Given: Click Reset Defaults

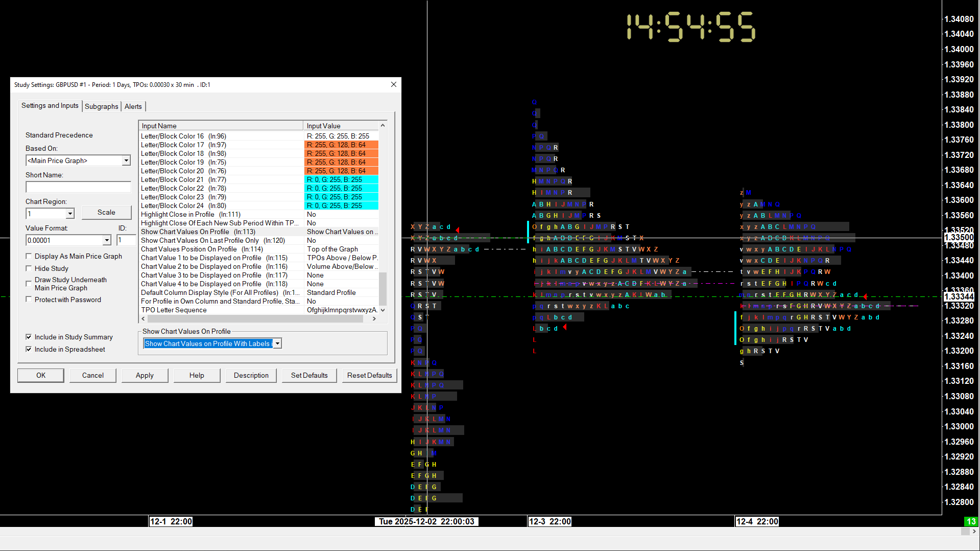Looking at the screenshot, I should click(370, 375).
